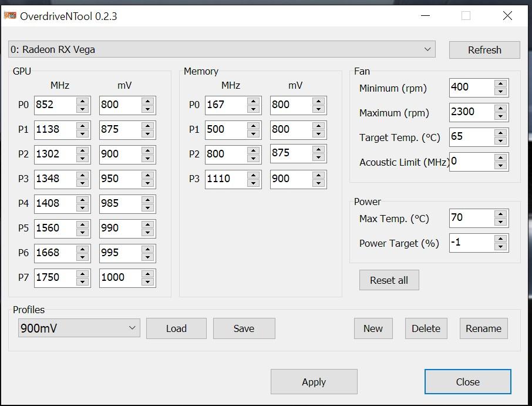Screen dimensions: 532x406
Task: Increase GPU P7 mV with up arrow
Action: click(147, 274)
